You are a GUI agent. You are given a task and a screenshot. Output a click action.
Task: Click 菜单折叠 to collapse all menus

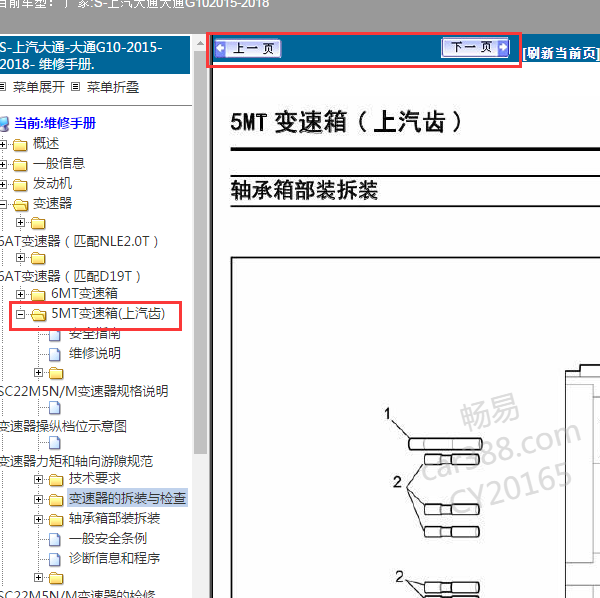pos(113,87)
